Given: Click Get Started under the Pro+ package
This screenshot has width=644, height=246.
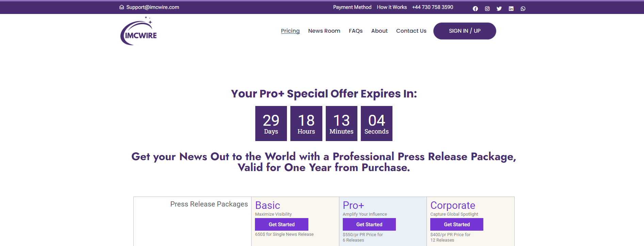Looking at the screenshot, I should point(369,225).
